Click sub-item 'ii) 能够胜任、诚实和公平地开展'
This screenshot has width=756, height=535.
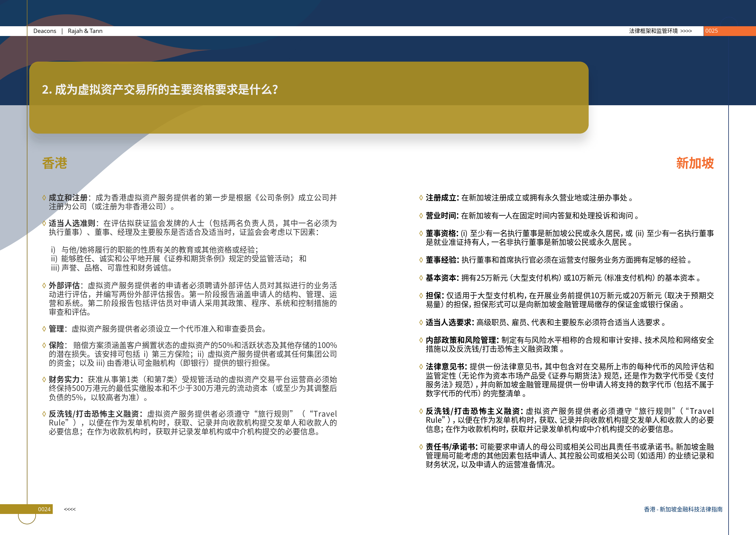pos(178,259)
